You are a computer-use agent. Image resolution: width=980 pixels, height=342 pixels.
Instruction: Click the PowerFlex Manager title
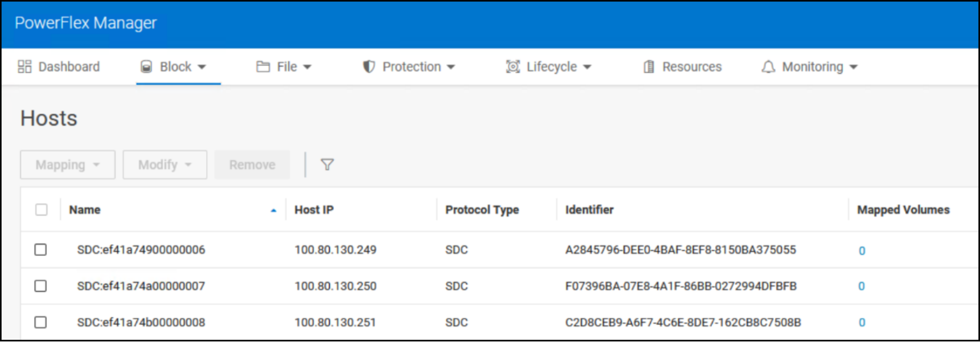[86, 23]
